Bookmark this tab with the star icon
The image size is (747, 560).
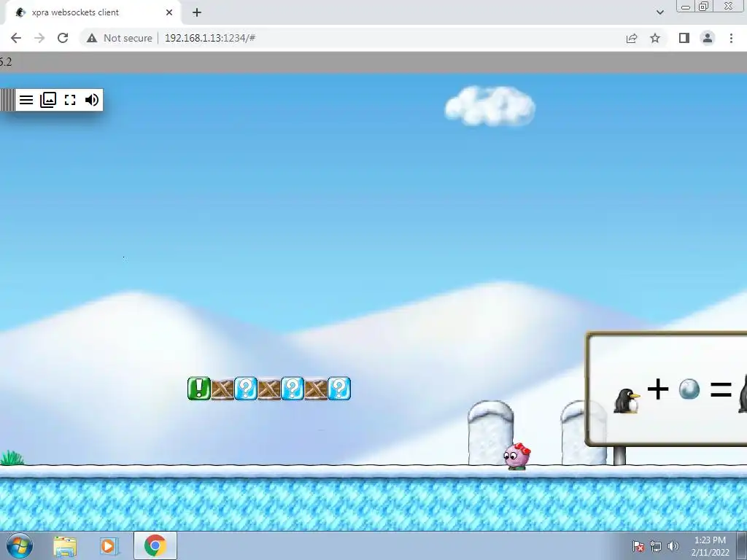point(655,38)
